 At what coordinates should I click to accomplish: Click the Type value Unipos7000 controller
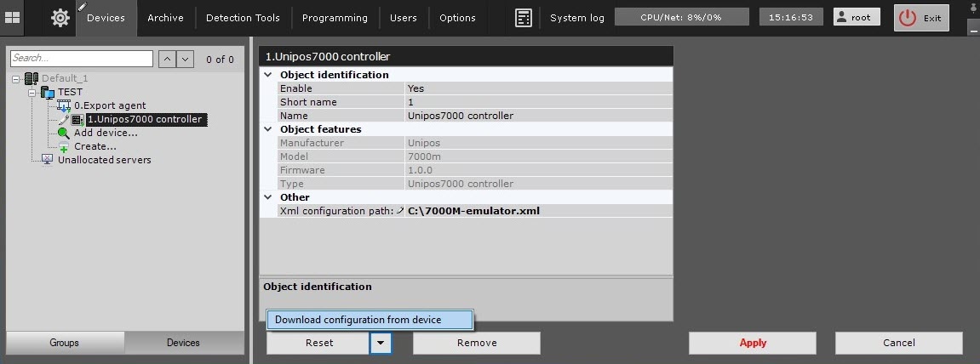coord(460,185)
